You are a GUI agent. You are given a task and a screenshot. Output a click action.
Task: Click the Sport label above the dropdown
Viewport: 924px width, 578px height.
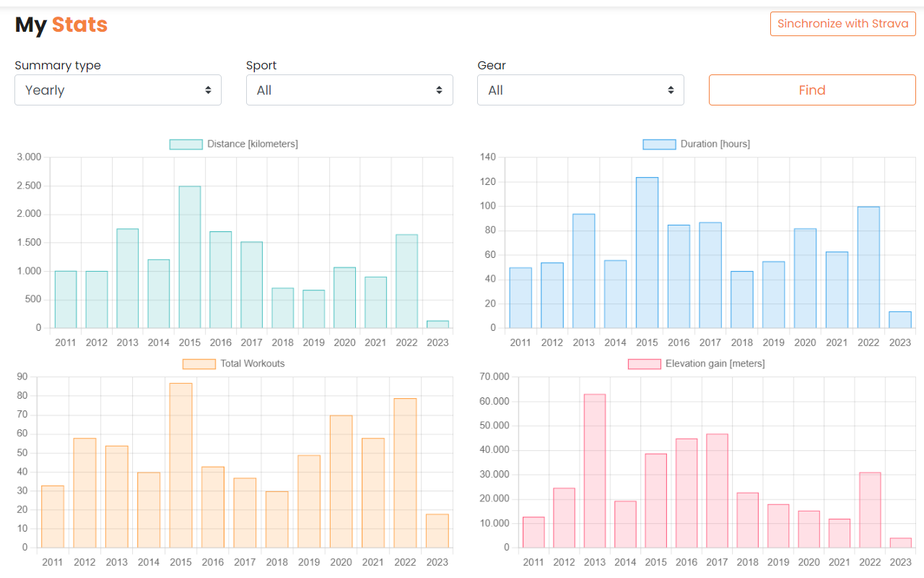point(261,65)
